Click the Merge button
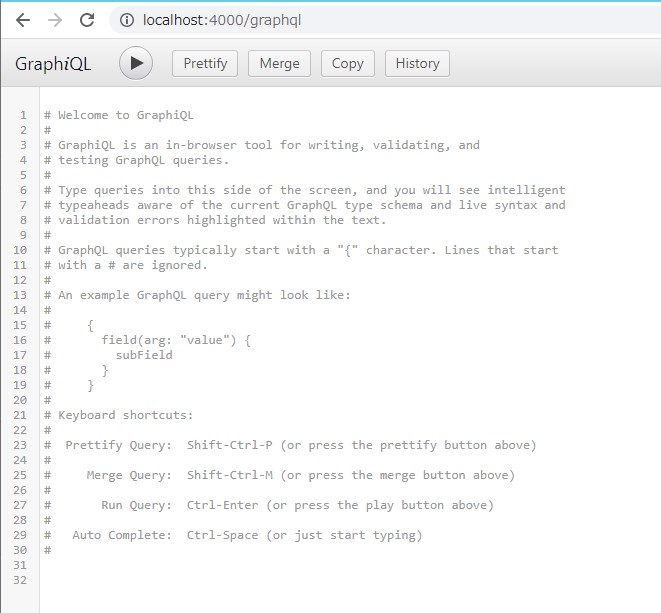Viewport: 661px width, 613px height. click(x=279, y=64)
